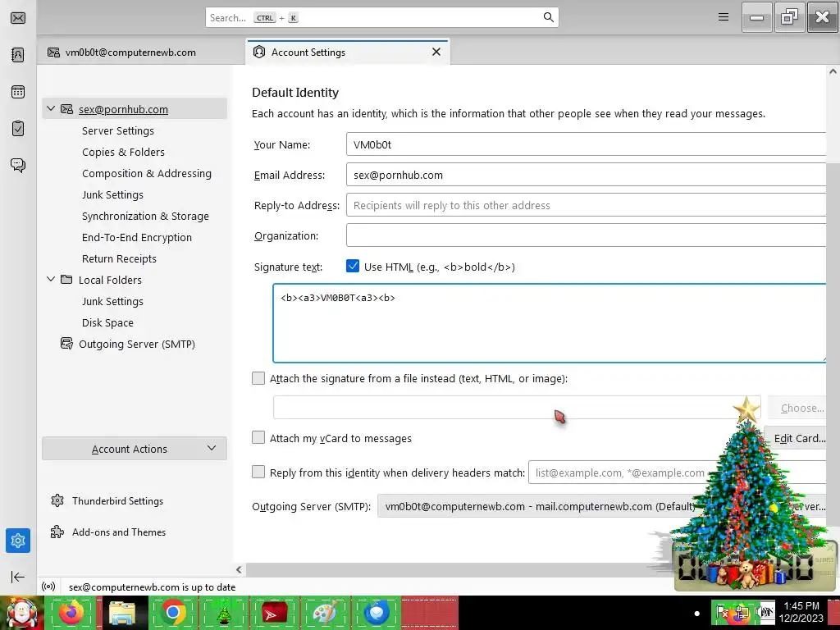Click the blue Settings gear in sidebar
Screen dimensions: 840x630
[x=18, y=541]
